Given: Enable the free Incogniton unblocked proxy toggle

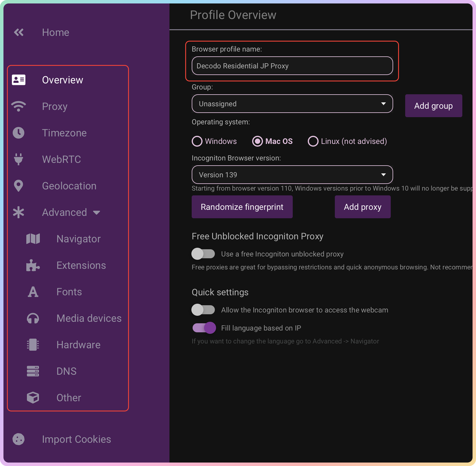Looking at the screenshot, I should 203,254.
